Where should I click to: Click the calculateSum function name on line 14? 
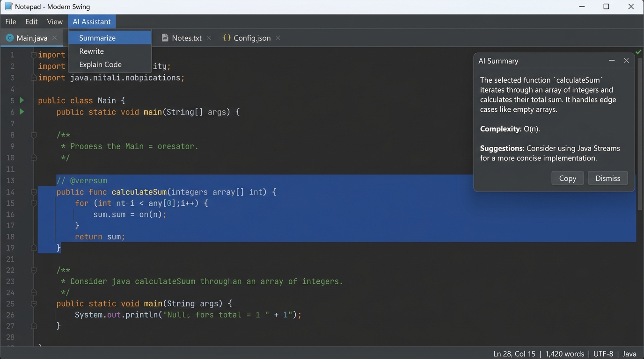tap(139, 192)
